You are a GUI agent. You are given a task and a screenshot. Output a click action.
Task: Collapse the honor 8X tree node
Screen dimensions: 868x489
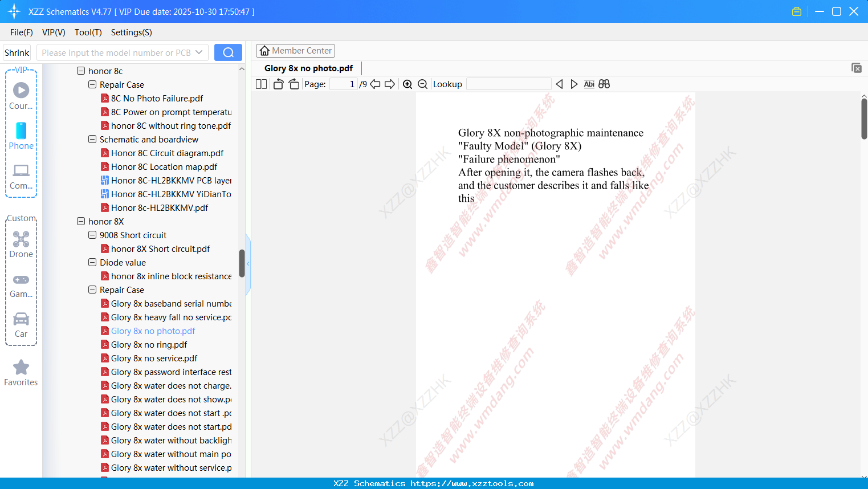[81, 221]
